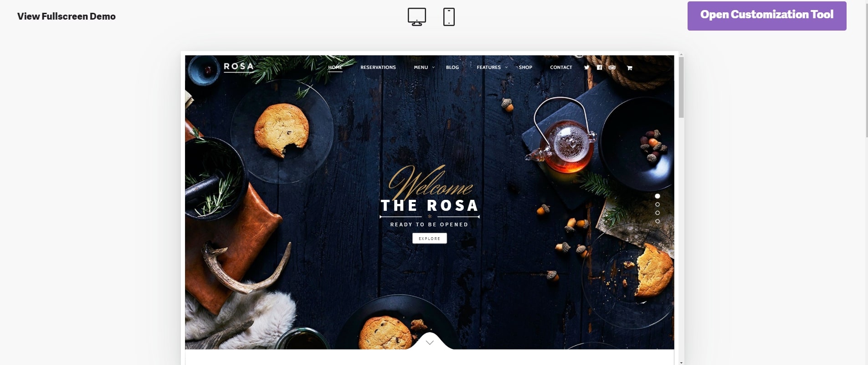Open View Fullscreen Demo link
Image resolution: width=868 pixels, height=365 pixels.
67,16
